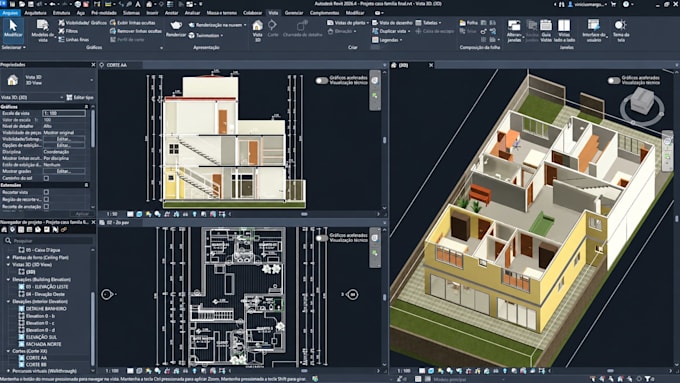Open Visibilidade/Gráficos settings
Image resolution: width=680 pixels, height=383 pixels.
[x=82, y=23]
